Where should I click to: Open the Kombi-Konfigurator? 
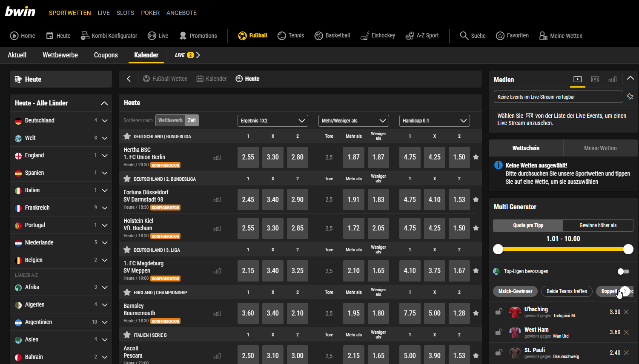click(x=109, y=36)
